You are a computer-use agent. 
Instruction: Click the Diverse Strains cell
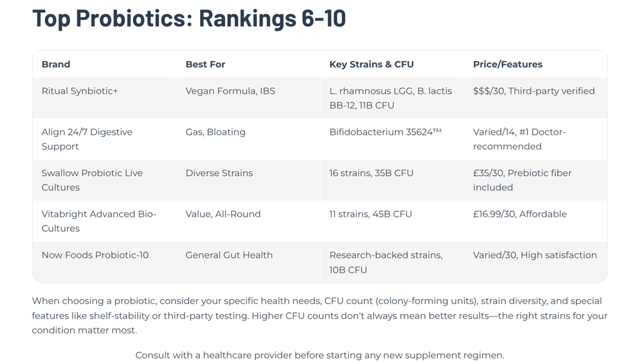pos(248,180)
